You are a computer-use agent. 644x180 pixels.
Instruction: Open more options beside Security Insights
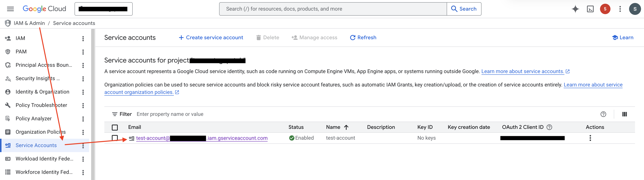click(x=83, y=79)
